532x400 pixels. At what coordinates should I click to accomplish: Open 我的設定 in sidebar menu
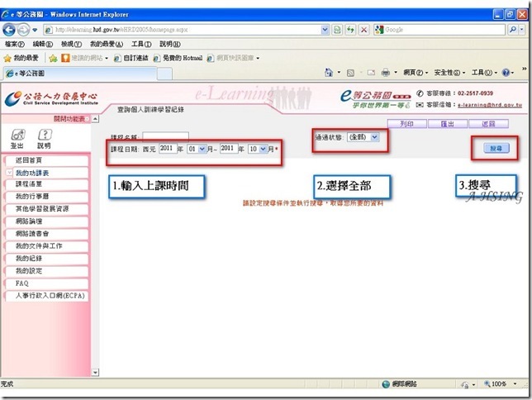click(x=47, y=271)
